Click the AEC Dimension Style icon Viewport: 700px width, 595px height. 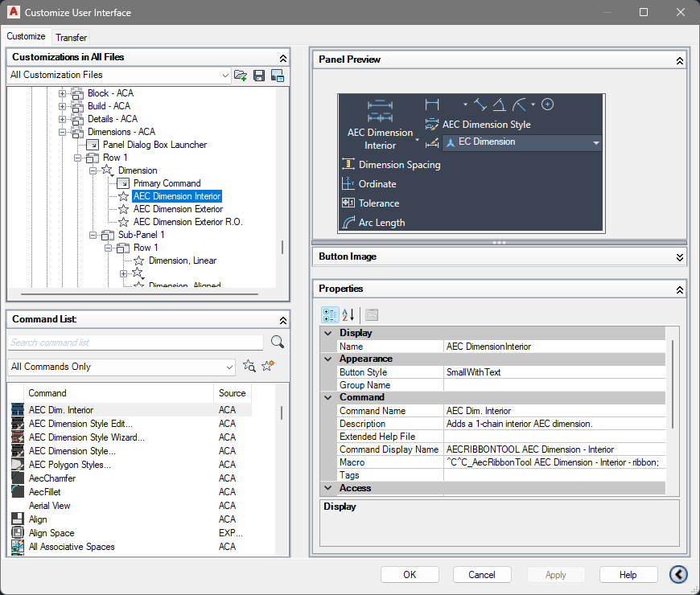431,124
